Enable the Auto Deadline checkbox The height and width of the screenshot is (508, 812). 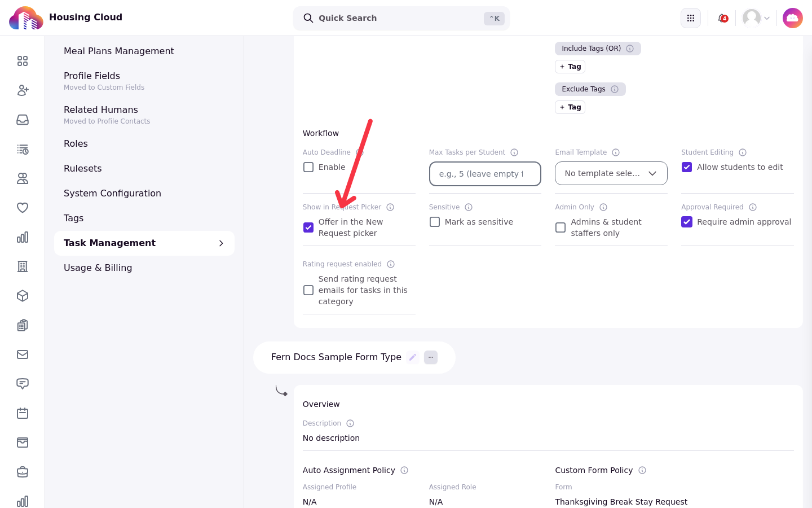(x=308, y=167)
